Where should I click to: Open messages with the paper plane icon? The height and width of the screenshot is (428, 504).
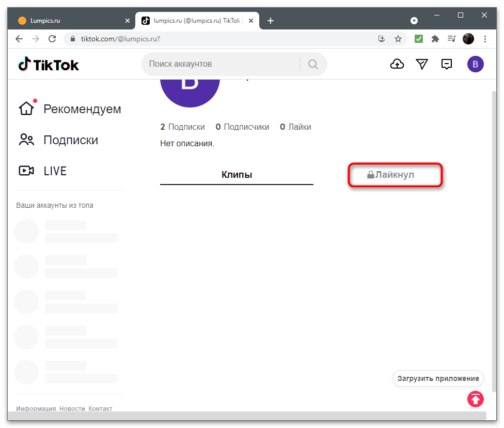click(422, 64)
